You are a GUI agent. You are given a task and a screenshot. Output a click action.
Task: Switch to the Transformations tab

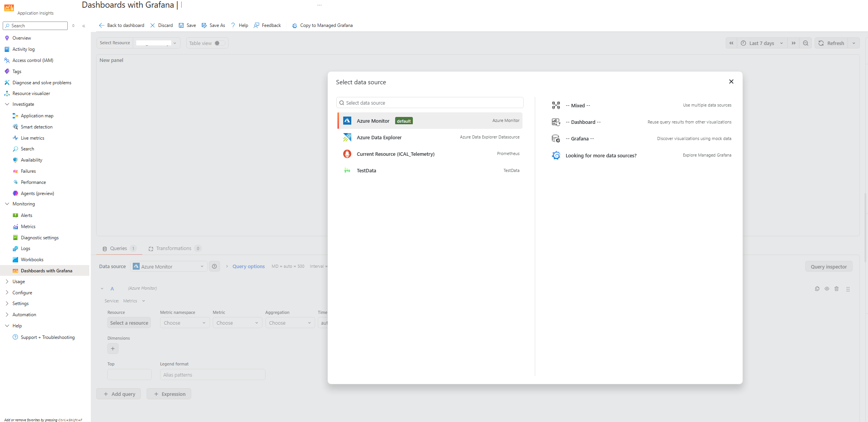pyautogui.click(x=174, y=249)
